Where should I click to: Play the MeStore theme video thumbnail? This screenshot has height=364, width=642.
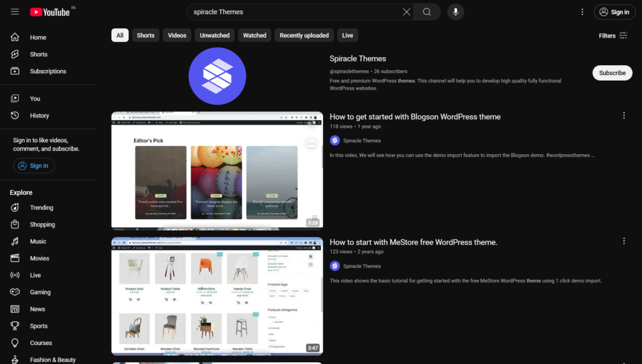pyautogui.click(x=217, y=296)
